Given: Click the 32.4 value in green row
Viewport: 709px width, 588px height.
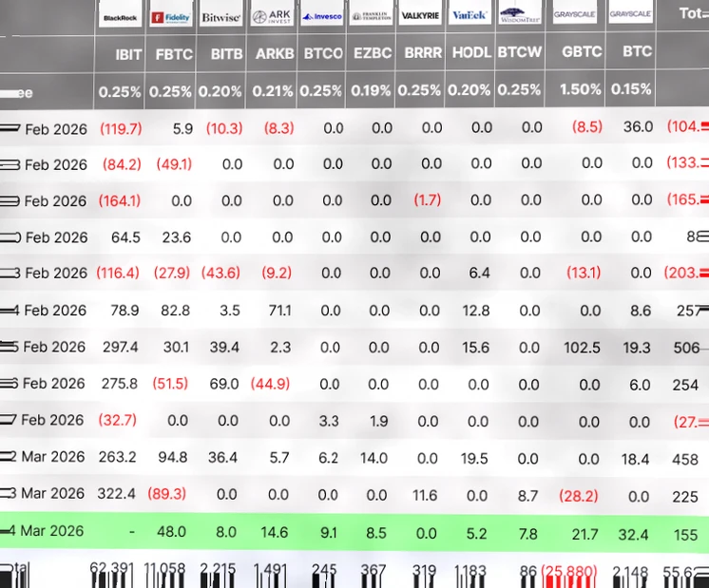Looking at the screenshot, I should (634, 535).
